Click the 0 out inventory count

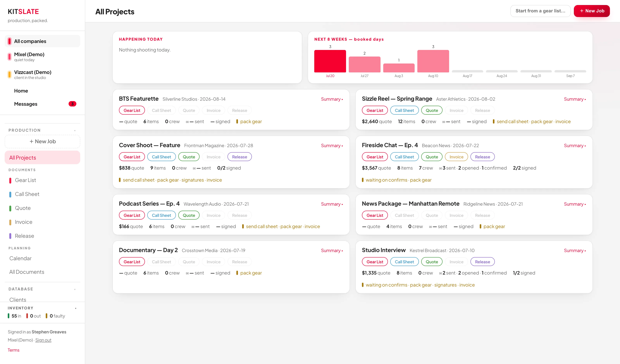[34, 316]
